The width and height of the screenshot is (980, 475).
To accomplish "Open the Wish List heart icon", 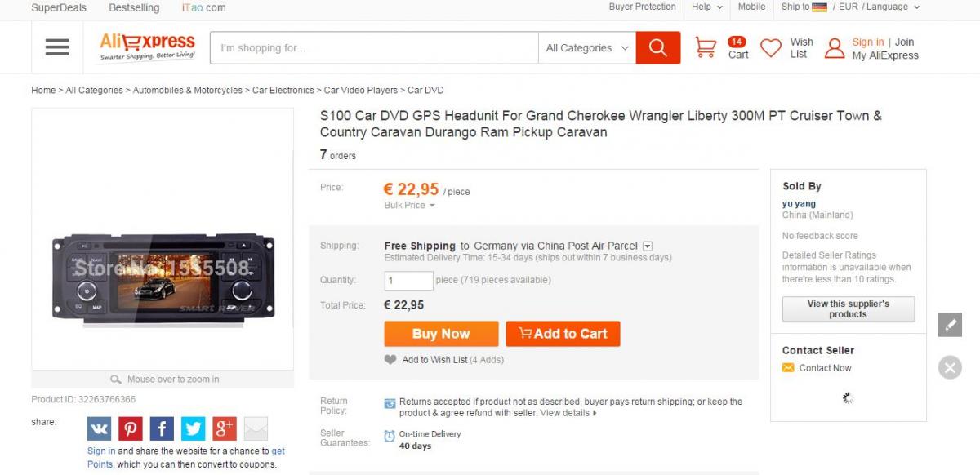I will pyautogui.click(x=771, y=48).
